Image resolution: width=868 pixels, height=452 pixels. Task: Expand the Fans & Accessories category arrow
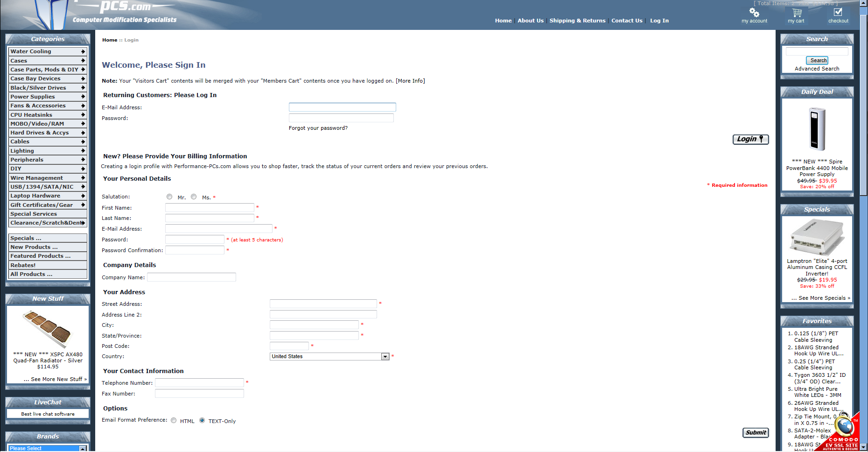83,106
